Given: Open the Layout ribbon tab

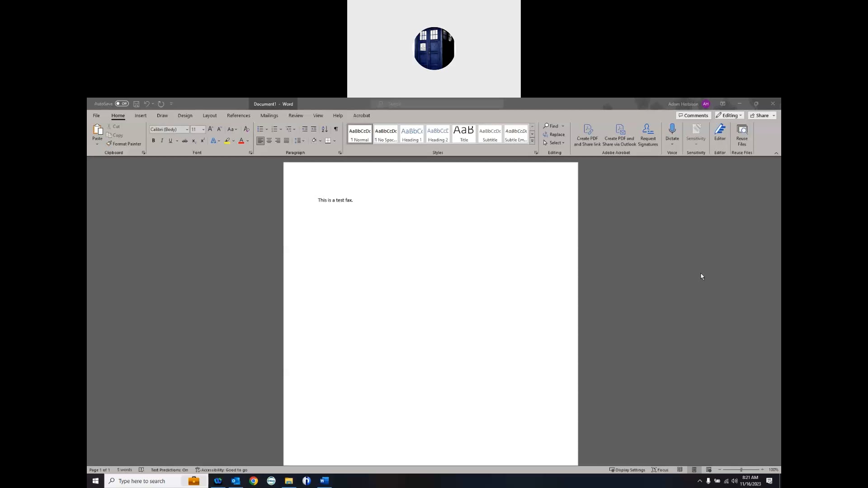Looking at the screenshot, I should click(x=209, y=116).
